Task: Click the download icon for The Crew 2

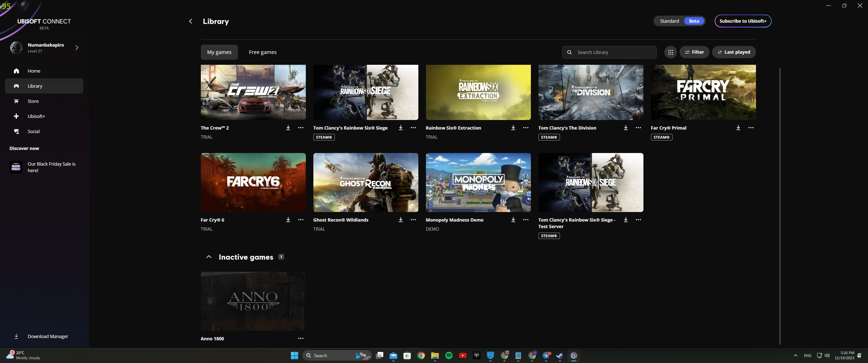Action: tap(288, 128)
